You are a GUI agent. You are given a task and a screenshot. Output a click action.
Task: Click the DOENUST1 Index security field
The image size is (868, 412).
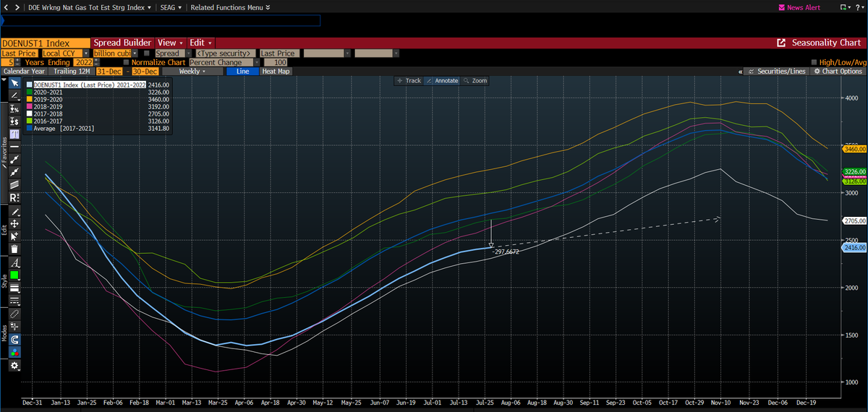click(x=46, y=43)
